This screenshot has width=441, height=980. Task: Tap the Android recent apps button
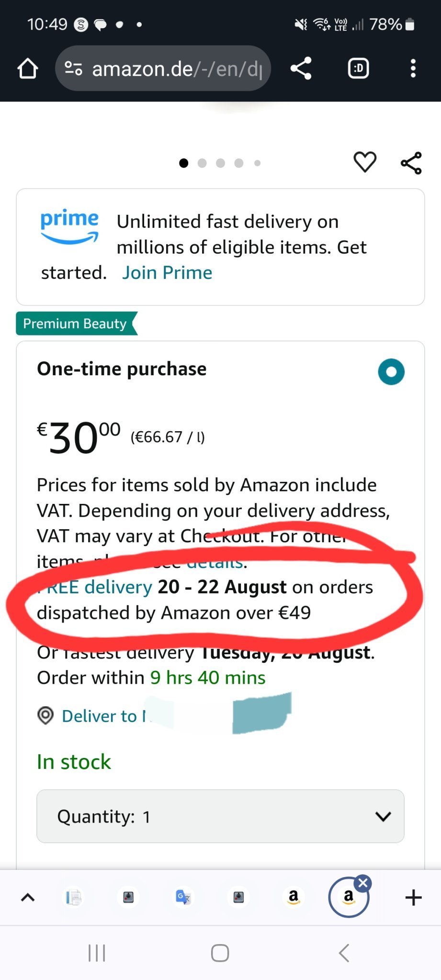tap(97, 953)
